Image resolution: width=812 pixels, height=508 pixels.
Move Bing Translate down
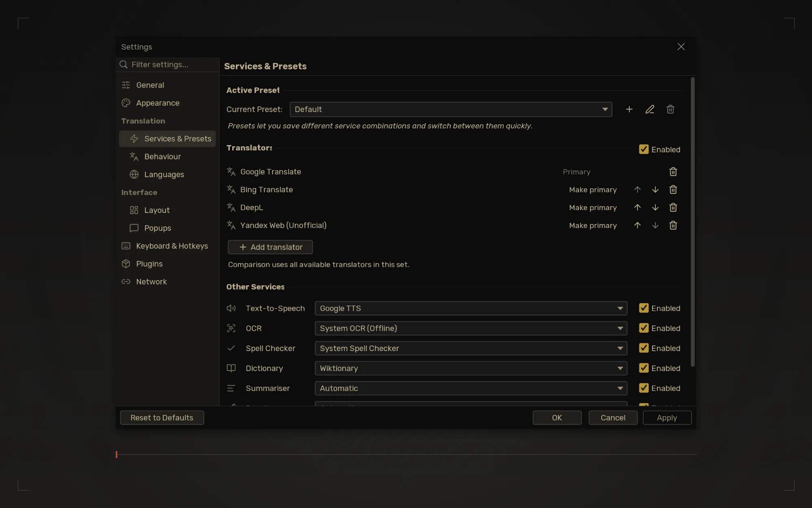tap(655, 190)
